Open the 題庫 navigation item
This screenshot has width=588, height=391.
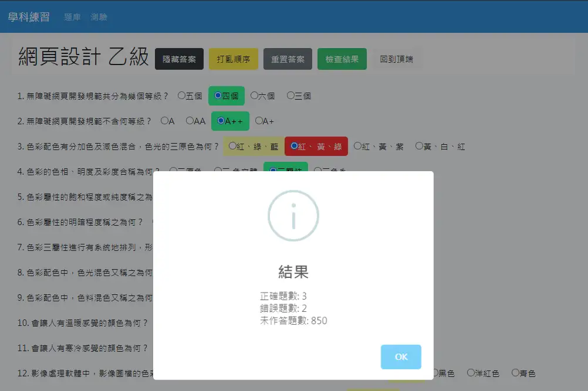point(72,17)
